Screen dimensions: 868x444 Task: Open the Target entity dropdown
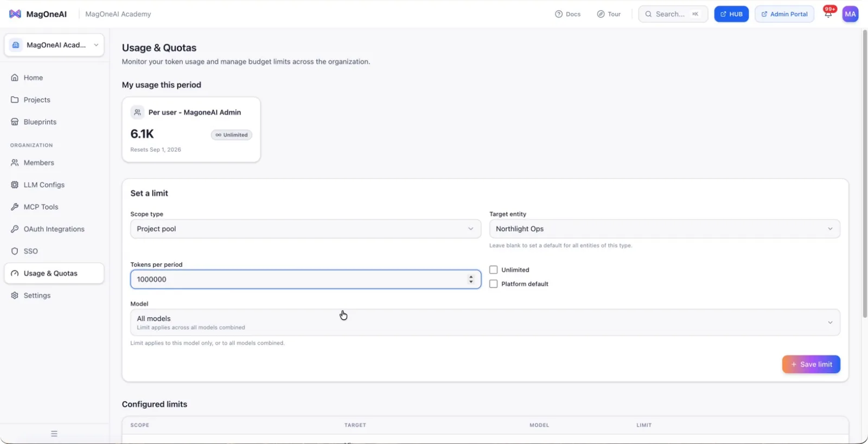tap(665, 229)
